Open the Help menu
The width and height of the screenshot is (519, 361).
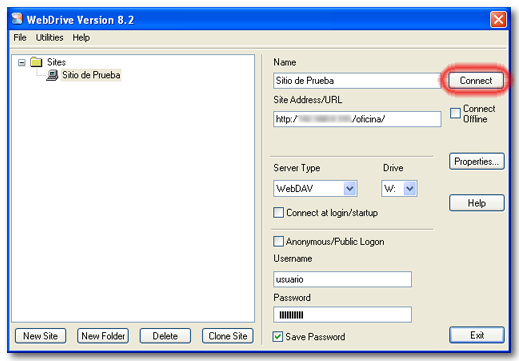point(81,38)
